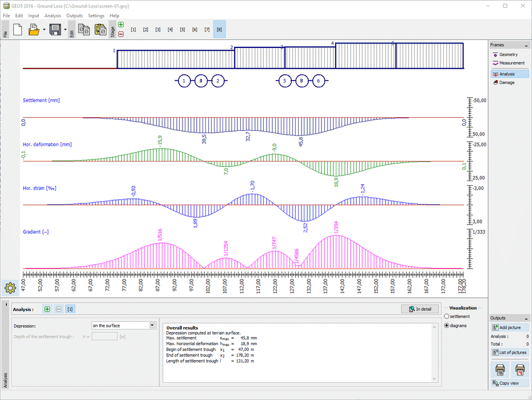Remove a stage with the red minus

coord(121,34)
